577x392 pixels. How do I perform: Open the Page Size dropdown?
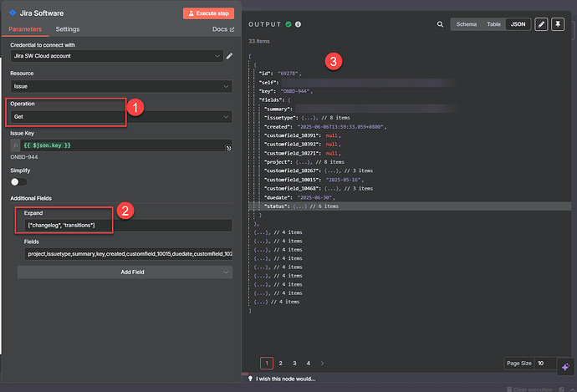(545, 364)
